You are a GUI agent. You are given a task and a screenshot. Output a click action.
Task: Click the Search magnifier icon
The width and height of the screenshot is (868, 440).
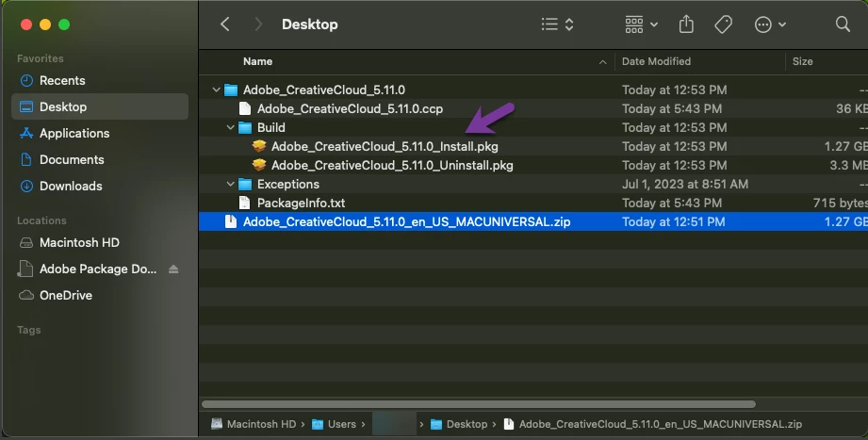843,24
